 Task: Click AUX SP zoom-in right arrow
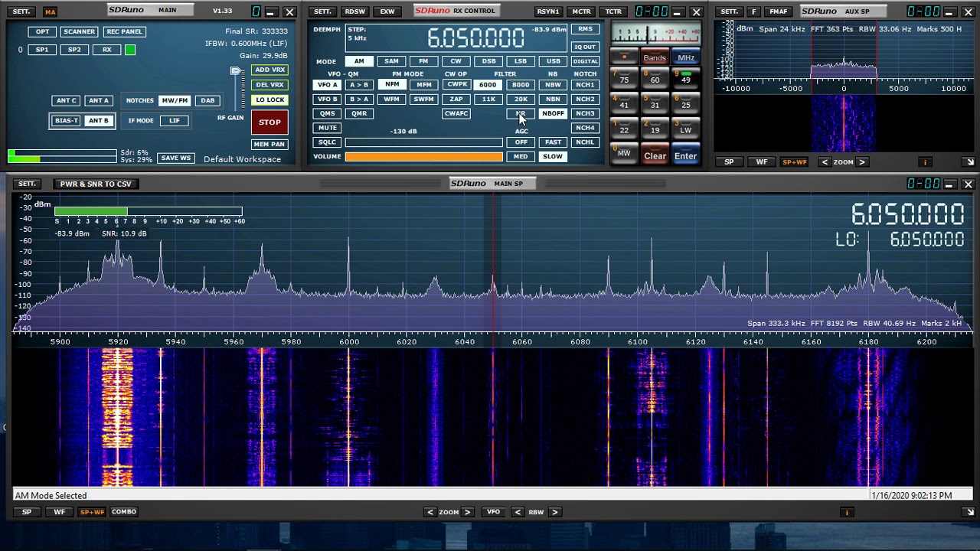(861, 162)
